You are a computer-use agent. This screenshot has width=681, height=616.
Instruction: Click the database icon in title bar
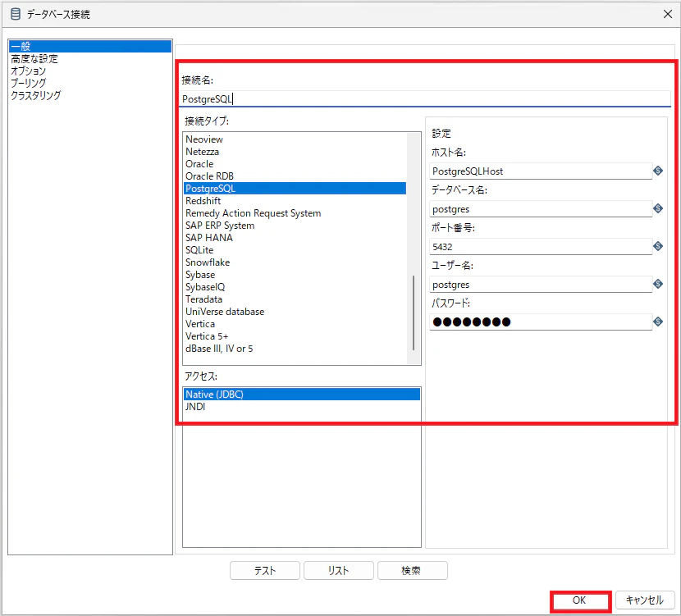16,14
